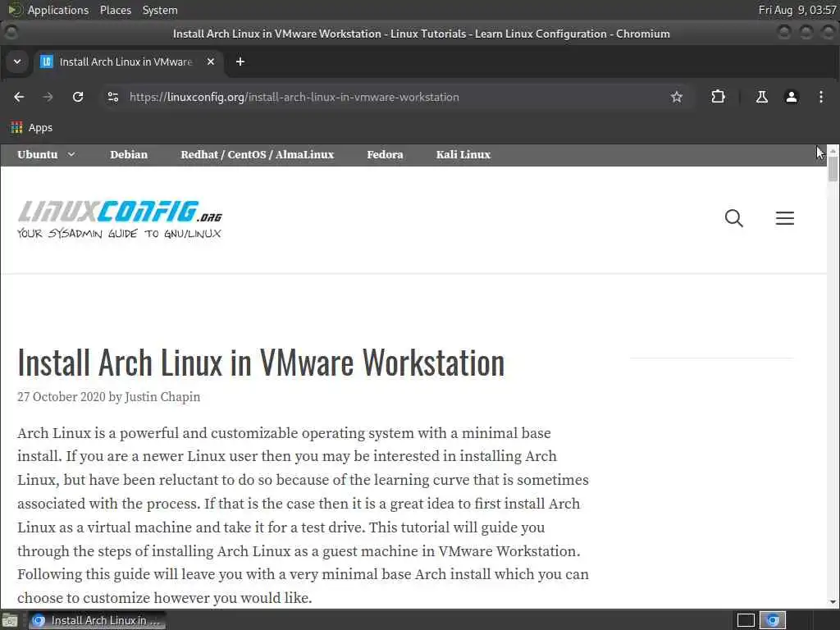Viewport: 840px width, 630px height.
Task: Go back to the previous page
Action: point(19,97)
